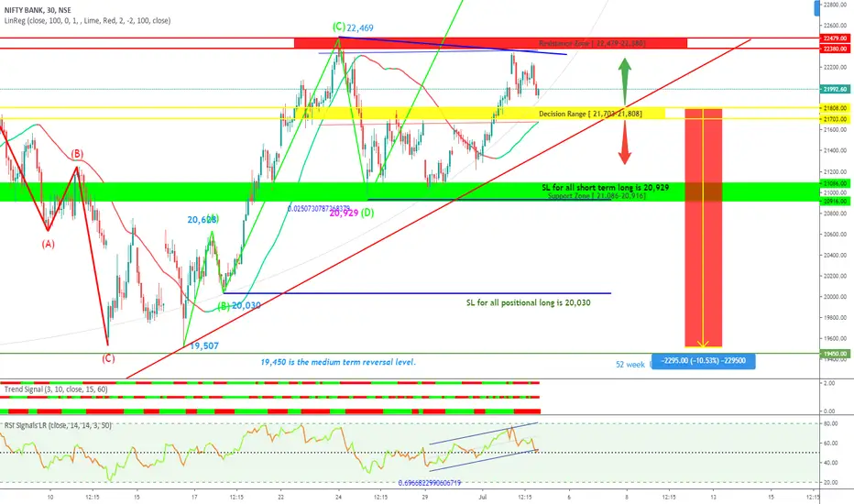Viewport: 854px width, 504px height.
Task: Select the 21992.60 current price label
Action: pos(835,89)
